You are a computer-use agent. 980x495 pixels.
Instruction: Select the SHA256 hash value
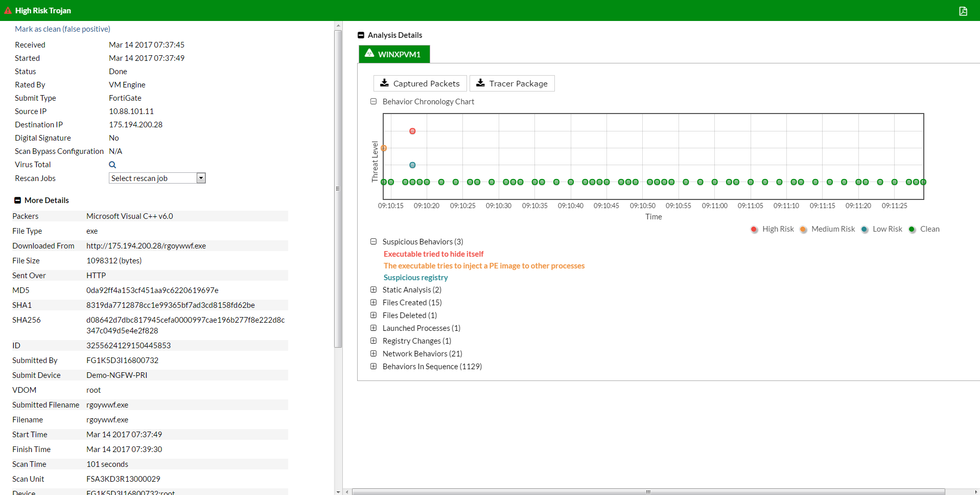[185, 325]
